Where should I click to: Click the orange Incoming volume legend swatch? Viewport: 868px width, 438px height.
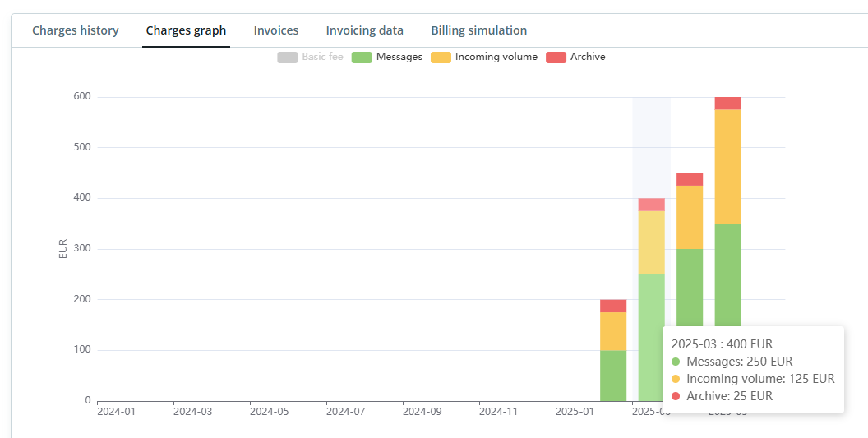[x=441, y=57]
